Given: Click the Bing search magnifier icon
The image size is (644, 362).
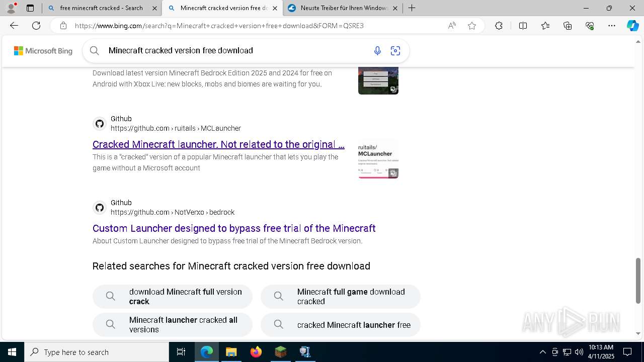Looking at the screenshot, I should [x=94, y=50].
